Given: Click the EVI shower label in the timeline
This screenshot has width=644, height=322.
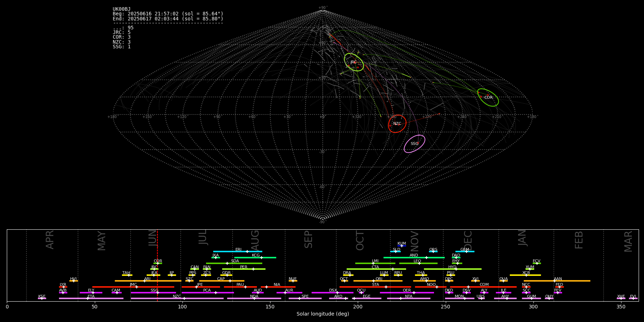Looking at the screenshot, I should point(633,297).
